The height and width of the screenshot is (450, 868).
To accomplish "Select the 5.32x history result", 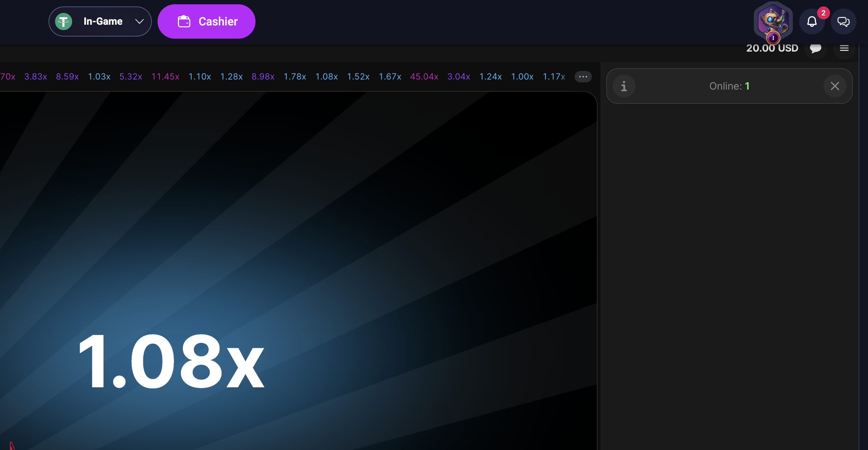I will point(131,77).
